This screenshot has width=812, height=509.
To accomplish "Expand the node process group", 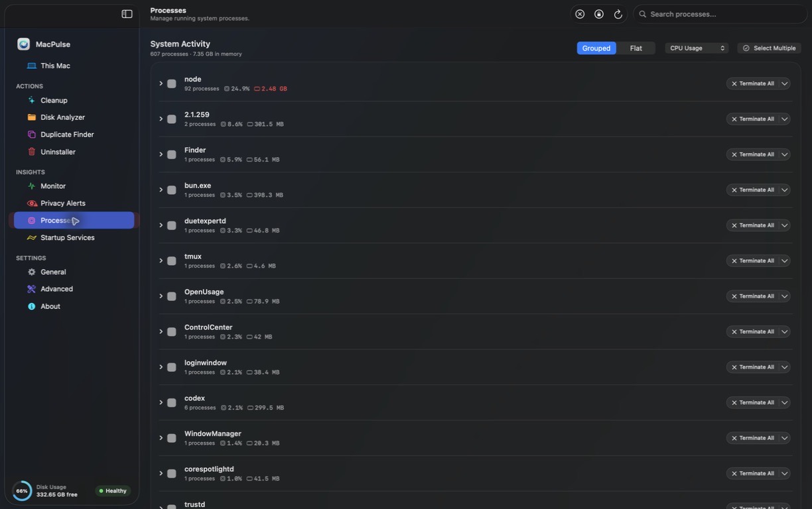I will pos(161,84).
